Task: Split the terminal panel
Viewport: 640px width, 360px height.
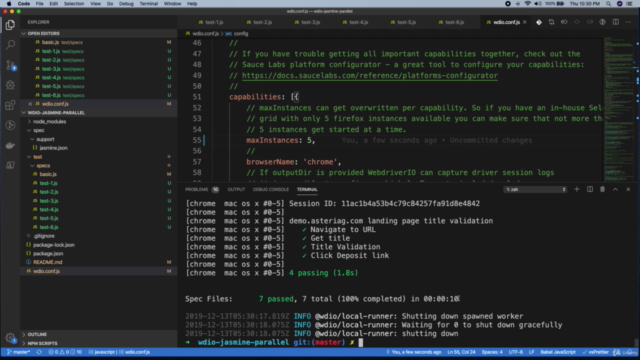Action: pos(590,189)
